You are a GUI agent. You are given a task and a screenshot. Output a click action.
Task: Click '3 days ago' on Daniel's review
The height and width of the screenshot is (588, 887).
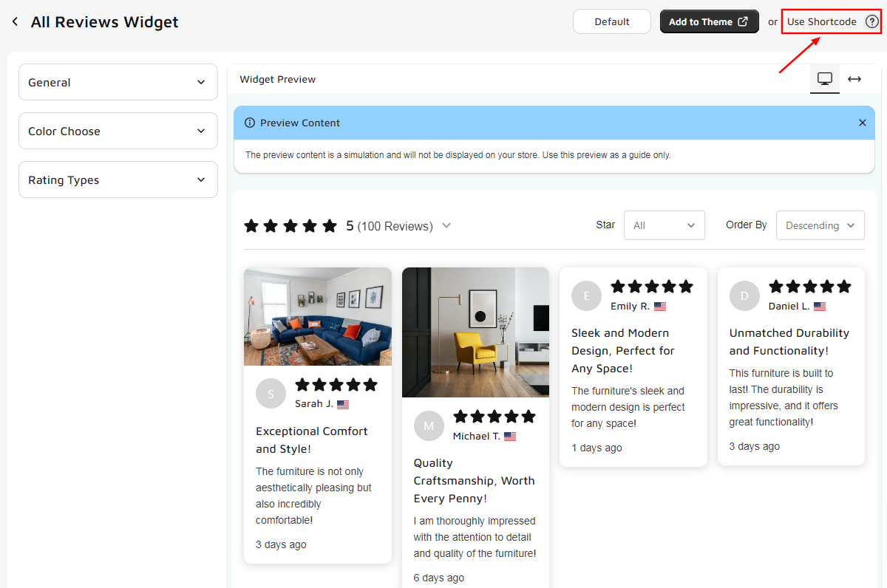[x=755, y=446]
